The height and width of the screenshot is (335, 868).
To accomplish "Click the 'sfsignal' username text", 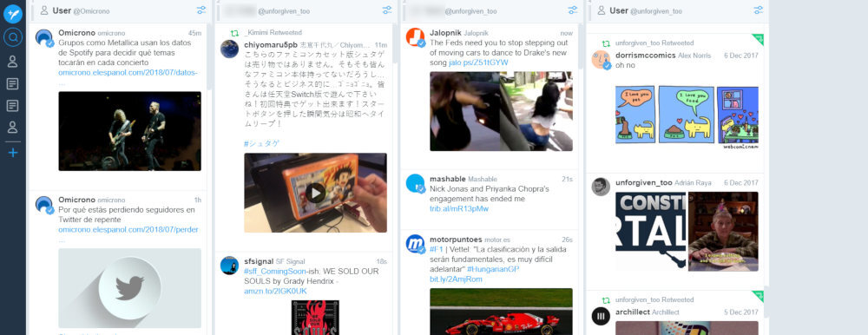I will click(259, 261).
